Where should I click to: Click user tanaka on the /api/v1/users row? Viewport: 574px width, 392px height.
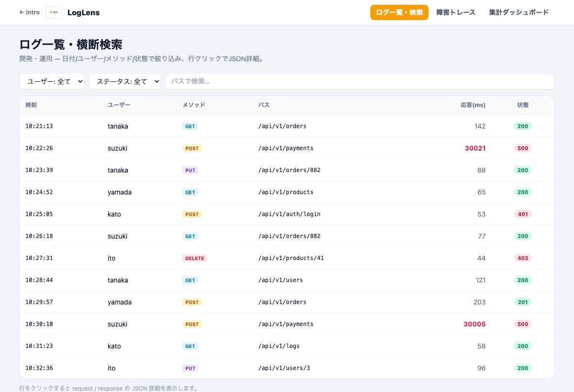(x=118, y=280)
